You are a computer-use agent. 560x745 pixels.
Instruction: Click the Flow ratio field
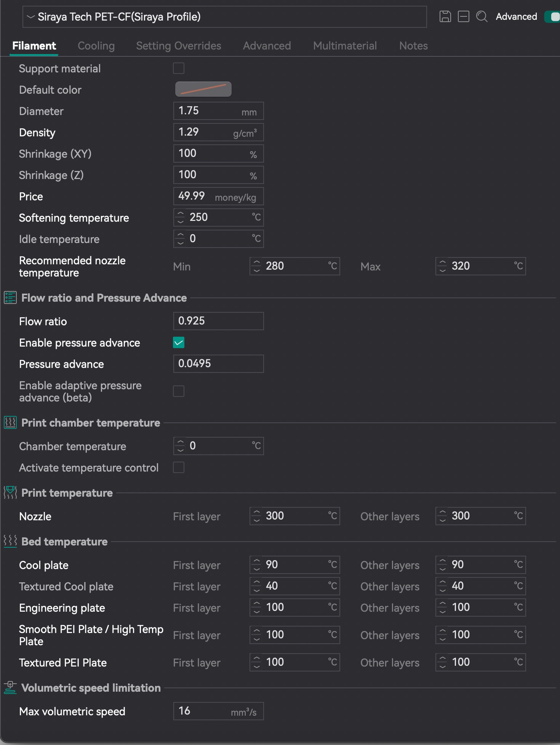(x=219, y=321)
